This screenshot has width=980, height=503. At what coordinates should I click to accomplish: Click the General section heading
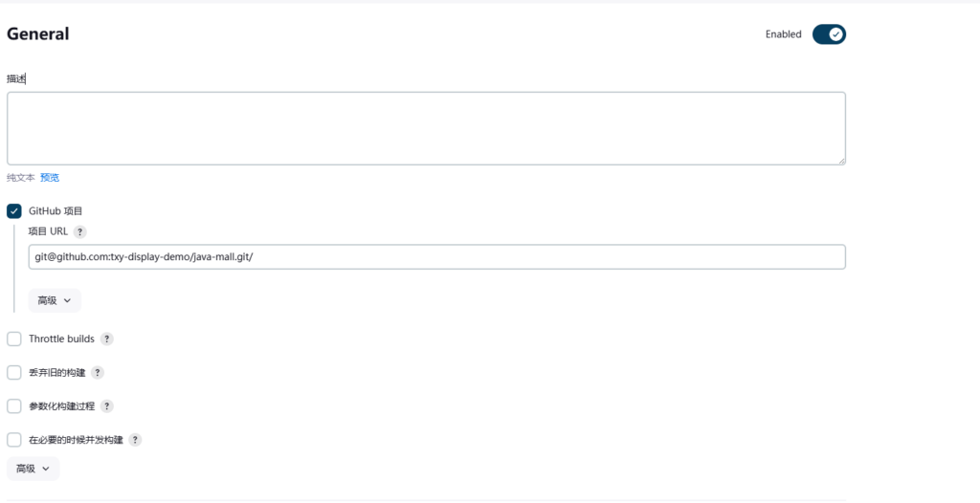(x=38, y=34)
